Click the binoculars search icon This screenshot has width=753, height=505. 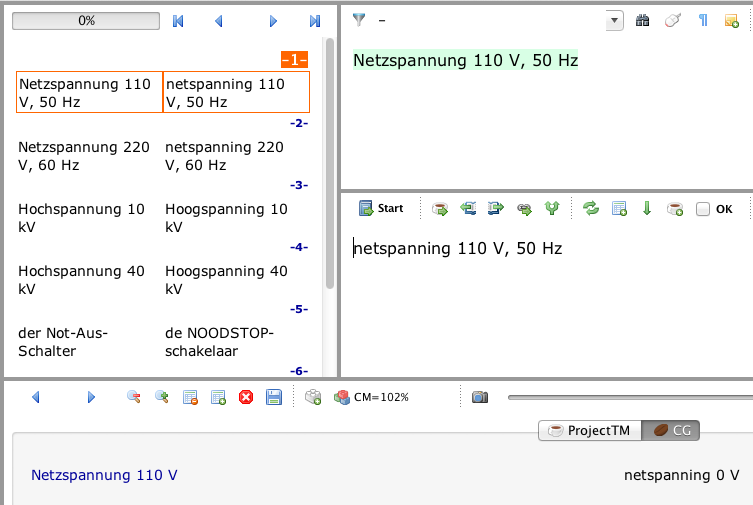click(x=642, y=21)
